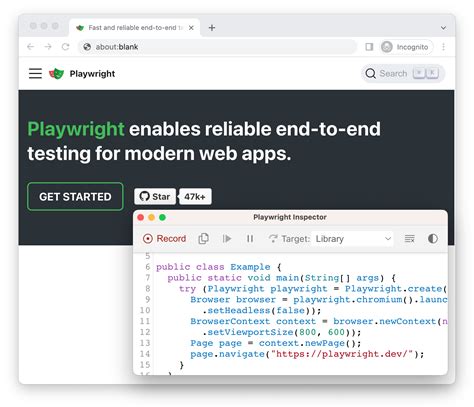Image resolution: width=474 pixels, height=407 pixels.
Task: Click the site info icon in address bar
Action: pos(87,47)
